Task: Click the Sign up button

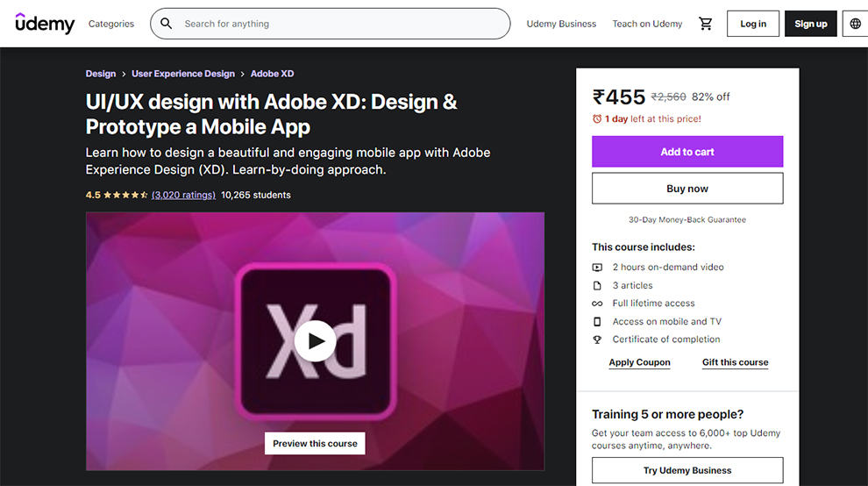Action: point(810,24)
